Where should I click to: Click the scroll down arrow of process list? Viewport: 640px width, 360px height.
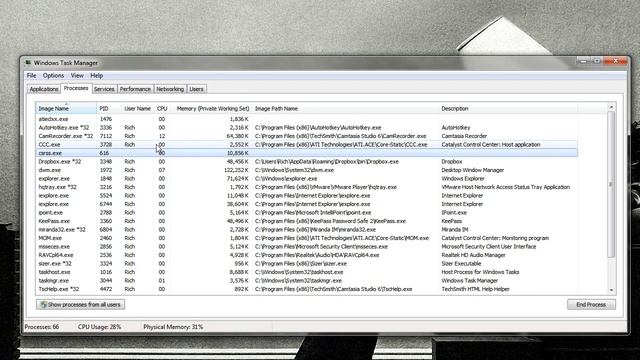point(611,290)
